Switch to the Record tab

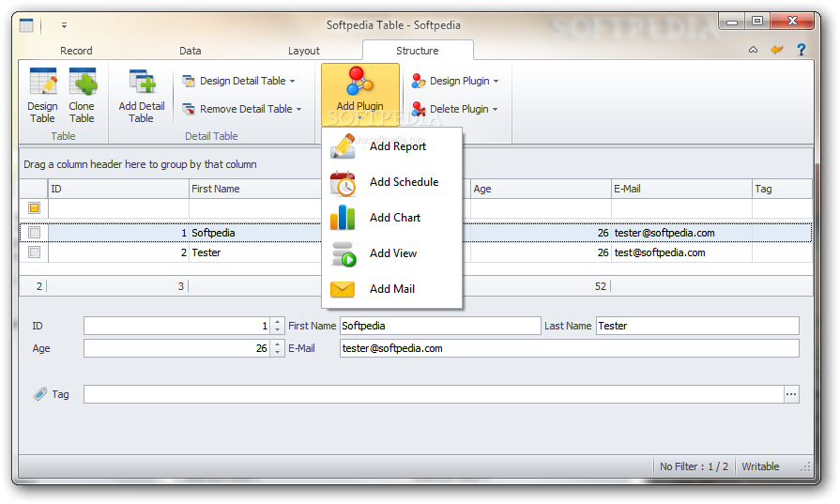pyautogui.click(x=76, y=51)
